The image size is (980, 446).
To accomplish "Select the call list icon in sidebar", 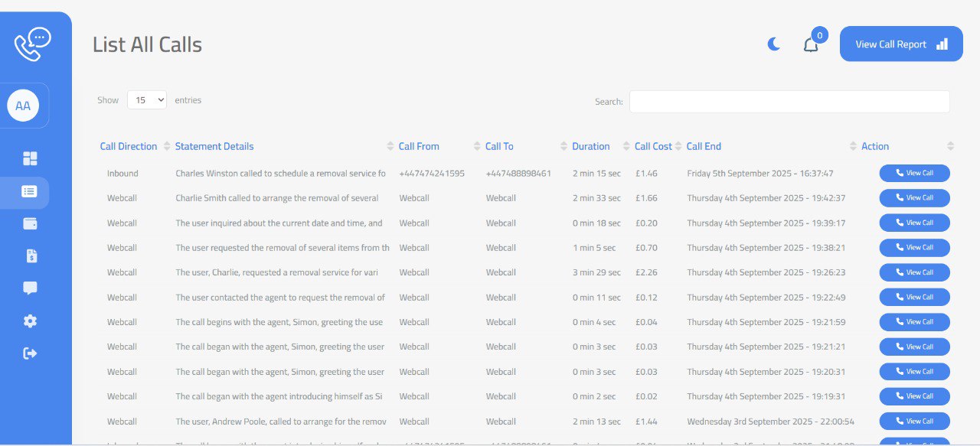I will point(30,193).
